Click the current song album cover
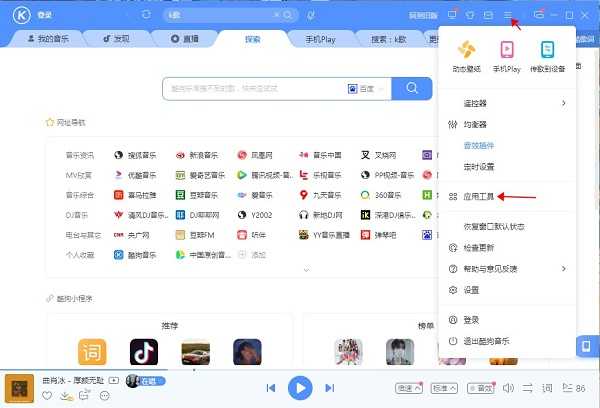 coord(20,388)
